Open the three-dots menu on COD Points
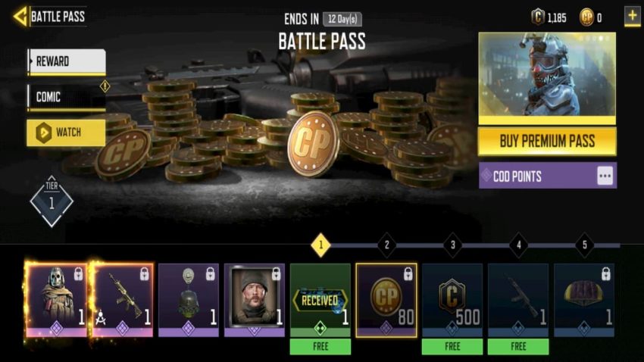Screen dimensions: 644x362 (x=605, y=176)
